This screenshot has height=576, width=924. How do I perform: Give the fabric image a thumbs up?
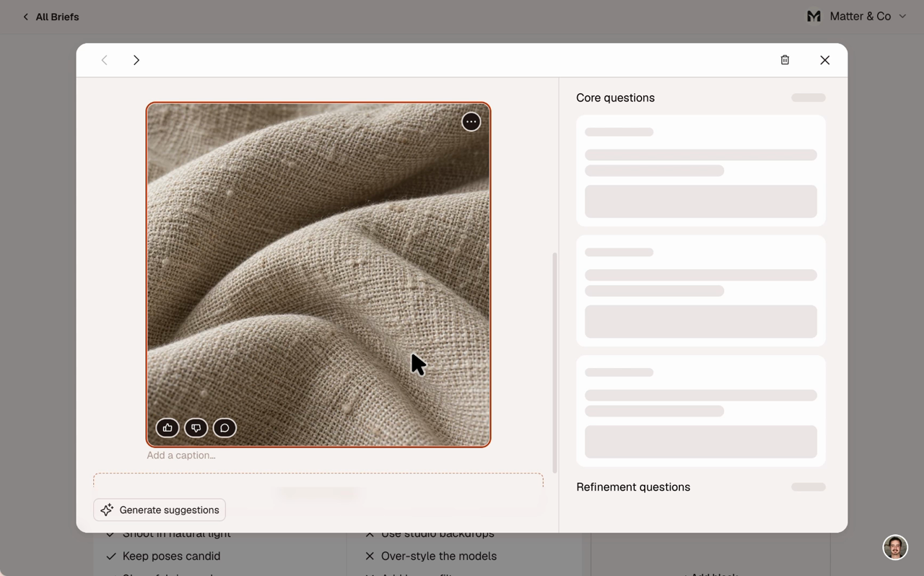click(167, 428)
